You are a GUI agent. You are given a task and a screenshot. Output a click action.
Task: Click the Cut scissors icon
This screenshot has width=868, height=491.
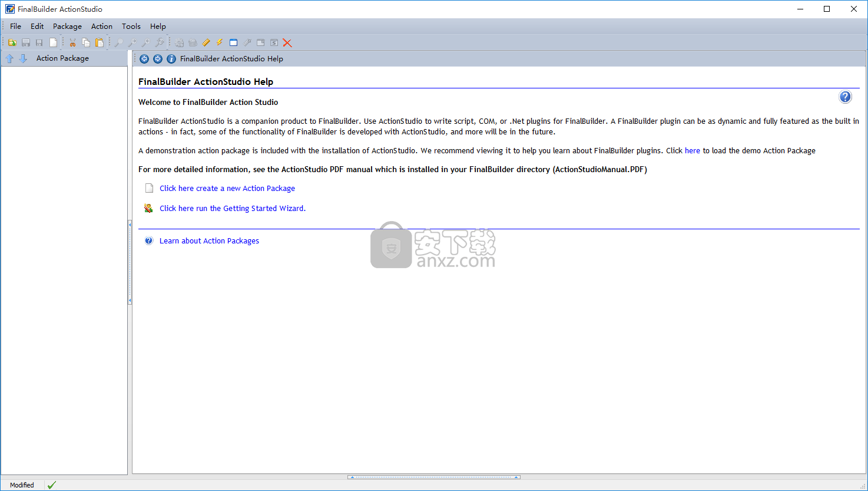click(x=72, y=42)
